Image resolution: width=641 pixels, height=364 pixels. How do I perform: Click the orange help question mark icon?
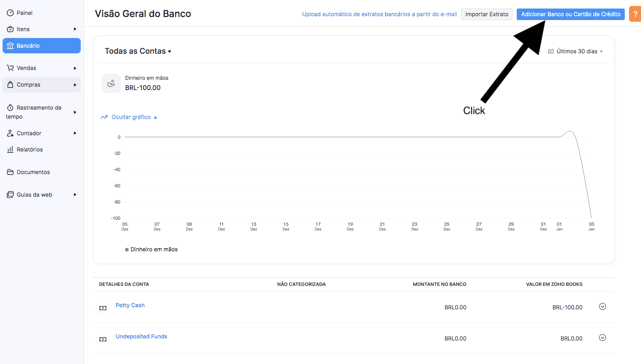[635, 14]
